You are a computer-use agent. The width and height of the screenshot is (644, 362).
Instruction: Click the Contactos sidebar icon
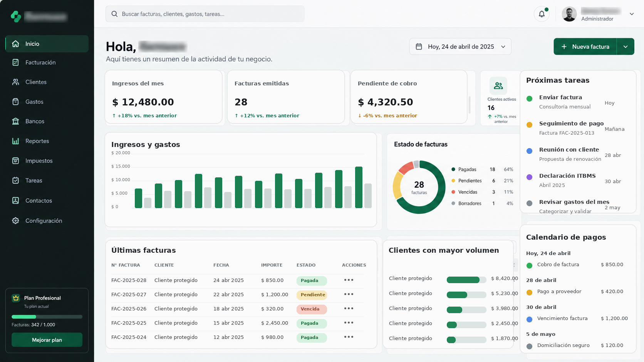pos(15,200)
